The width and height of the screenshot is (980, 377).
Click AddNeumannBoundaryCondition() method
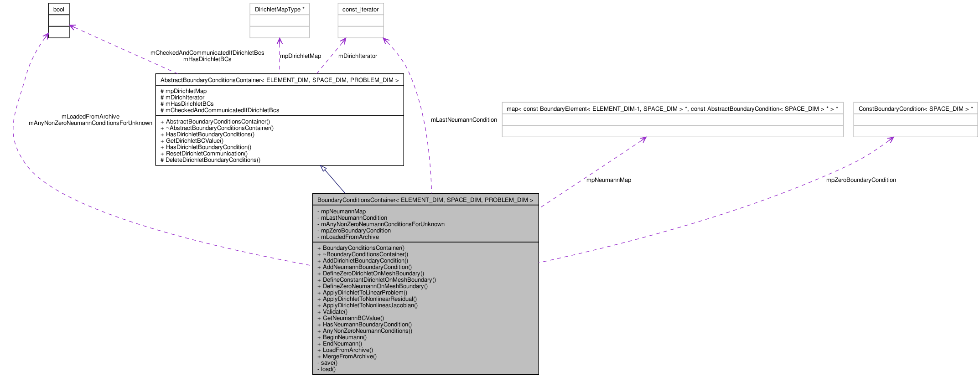tap(364, 267)
